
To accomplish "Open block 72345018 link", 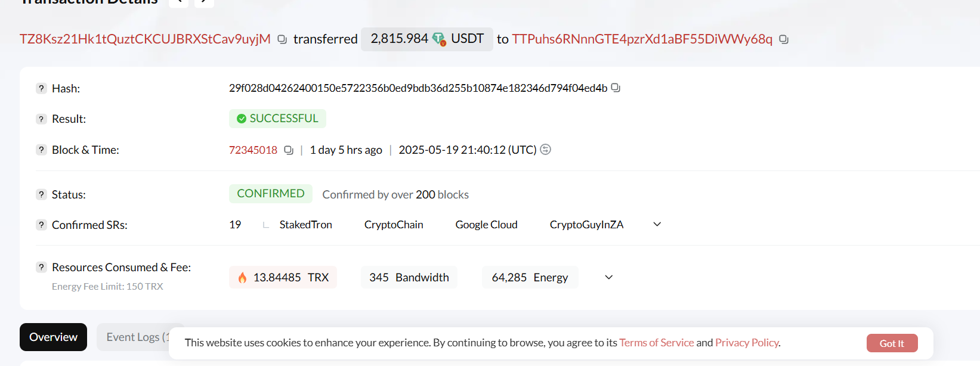I will pyautogui.click(x=253, y=150).
